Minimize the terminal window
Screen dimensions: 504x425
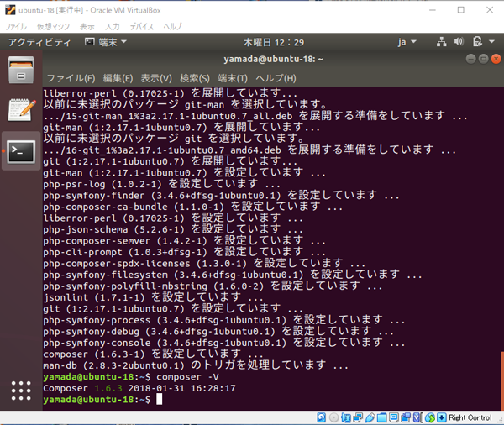(x=470, y=59)
